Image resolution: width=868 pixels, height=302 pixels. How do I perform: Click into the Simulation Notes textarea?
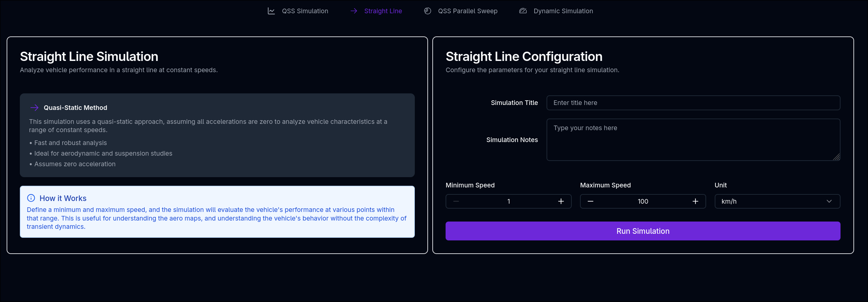click(693, 139)
